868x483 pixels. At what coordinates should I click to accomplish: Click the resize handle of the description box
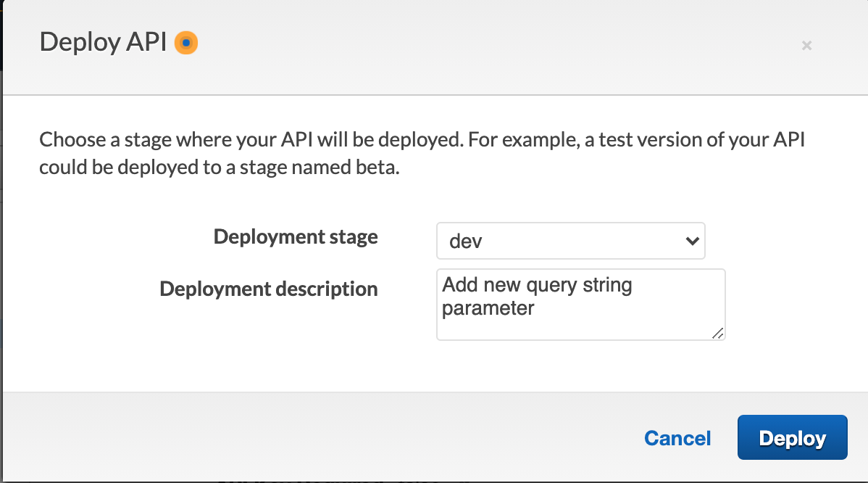pyautogui.click(x=717, y=333)
